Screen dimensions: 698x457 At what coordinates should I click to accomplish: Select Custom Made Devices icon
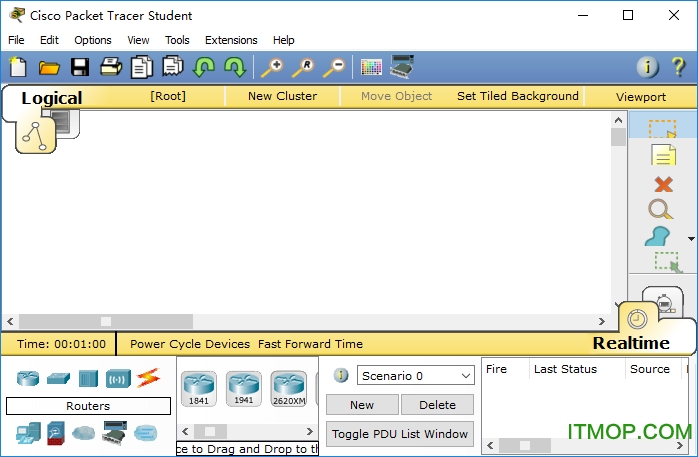(x=114, y=433)
